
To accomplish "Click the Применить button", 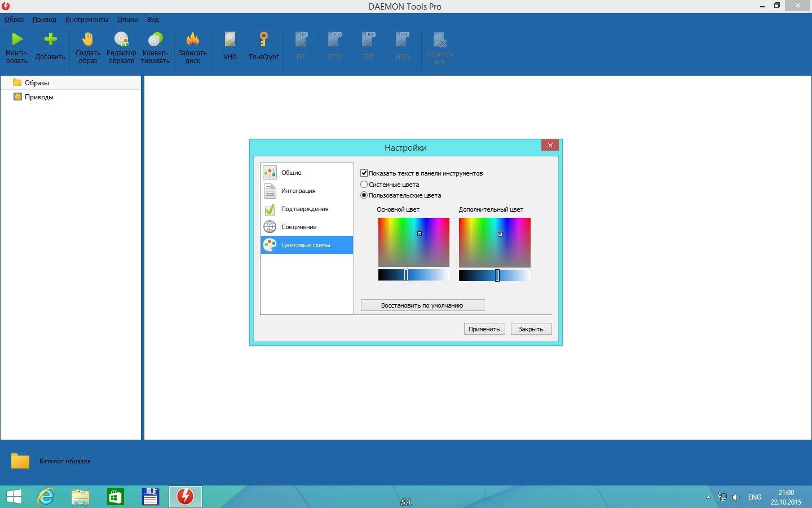I will [x=484, y=329].
